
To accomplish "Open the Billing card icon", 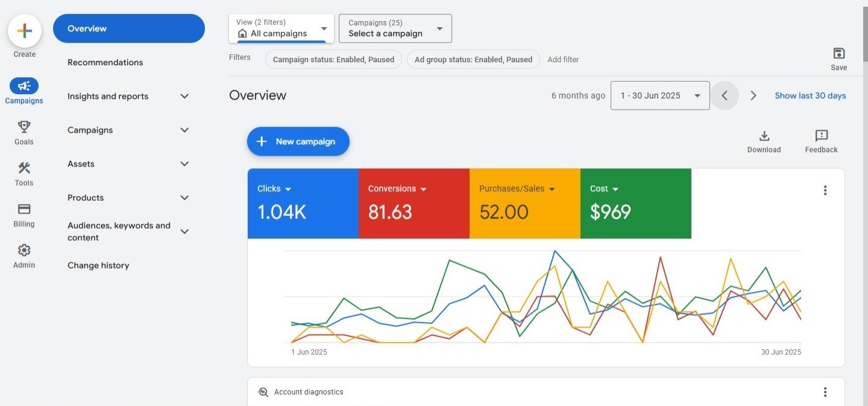I will [24, 209].
